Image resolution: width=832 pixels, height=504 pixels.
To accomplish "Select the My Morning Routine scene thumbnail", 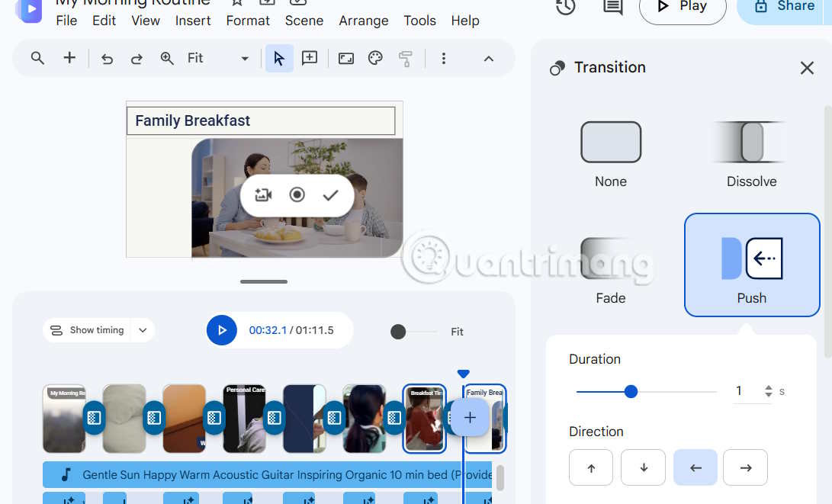I will pos(64,418).
